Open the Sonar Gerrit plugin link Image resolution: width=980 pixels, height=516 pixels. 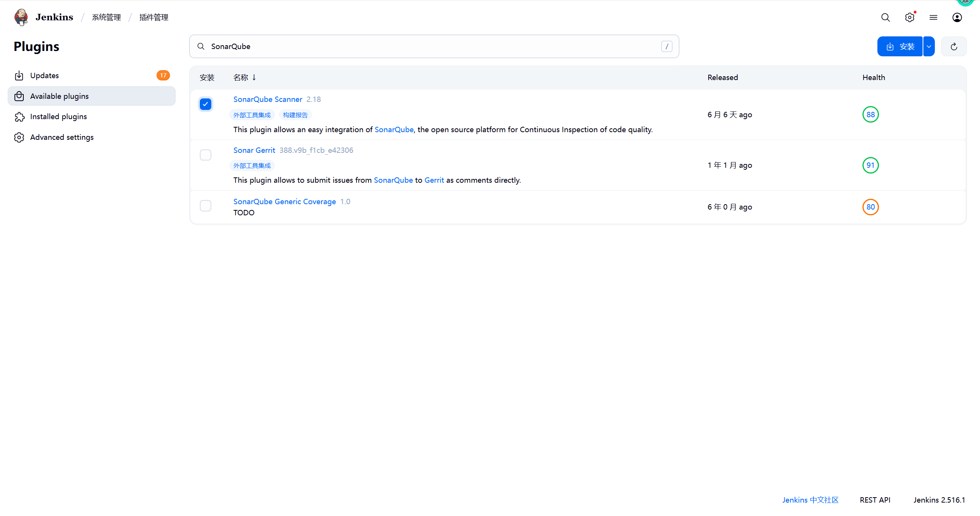(254, 150)
